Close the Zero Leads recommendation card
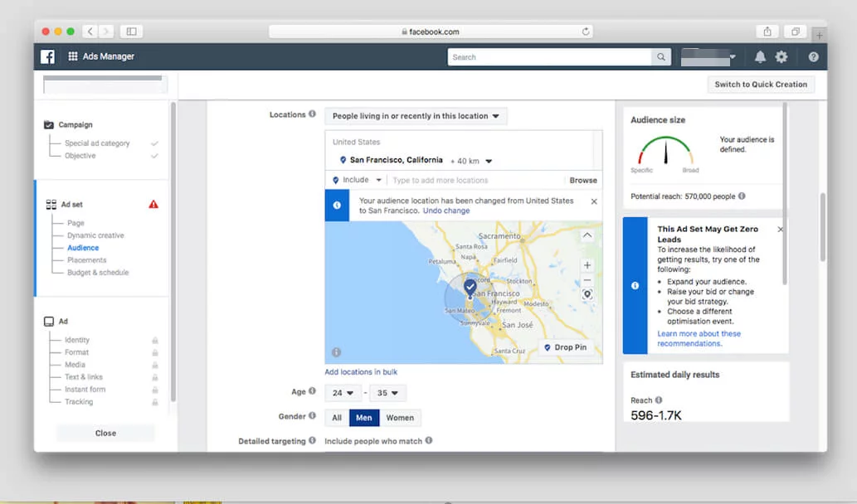The width and height of the screenshot is (857, 504). tap(780, 230)
